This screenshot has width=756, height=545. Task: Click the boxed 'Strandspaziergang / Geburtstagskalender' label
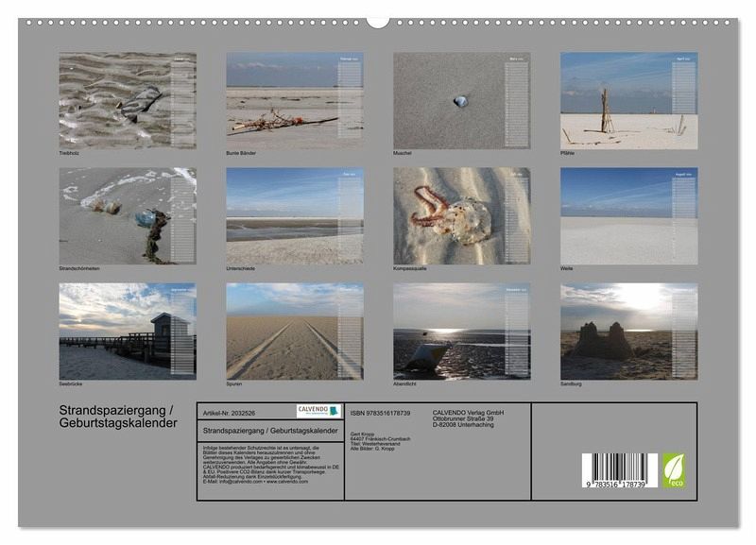pos(270,431)
